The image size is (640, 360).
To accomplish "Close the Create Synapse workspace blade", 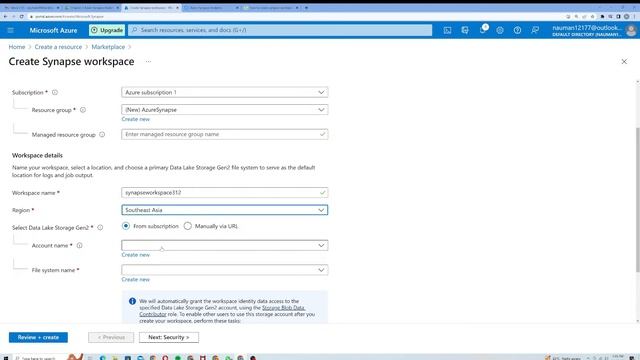I will coord(624,62).
